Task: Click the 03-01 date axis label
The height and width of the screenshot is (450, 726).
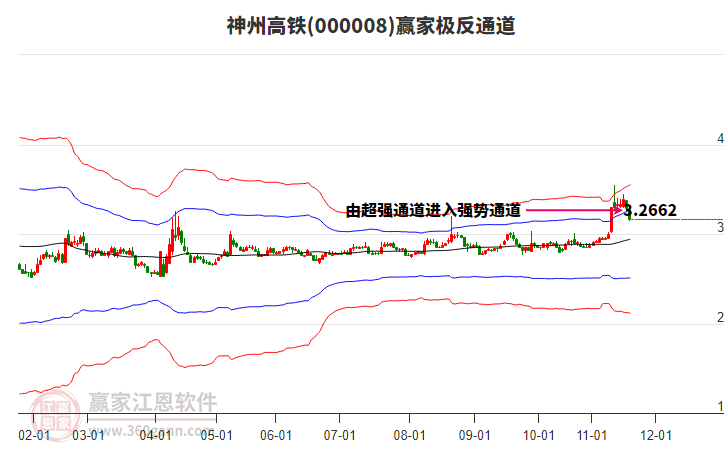Action: click(x=88, y=436)
